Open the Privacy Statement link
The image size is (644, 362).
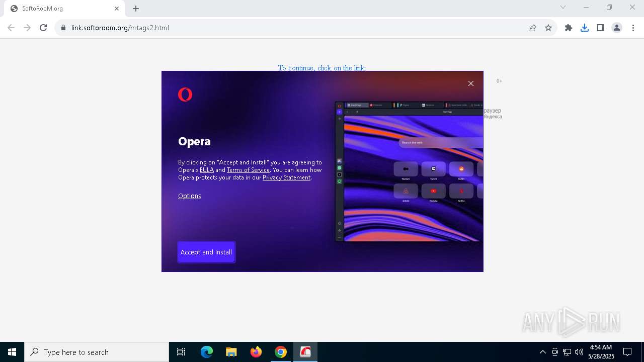pyautogui.click(x=286, y=177)
